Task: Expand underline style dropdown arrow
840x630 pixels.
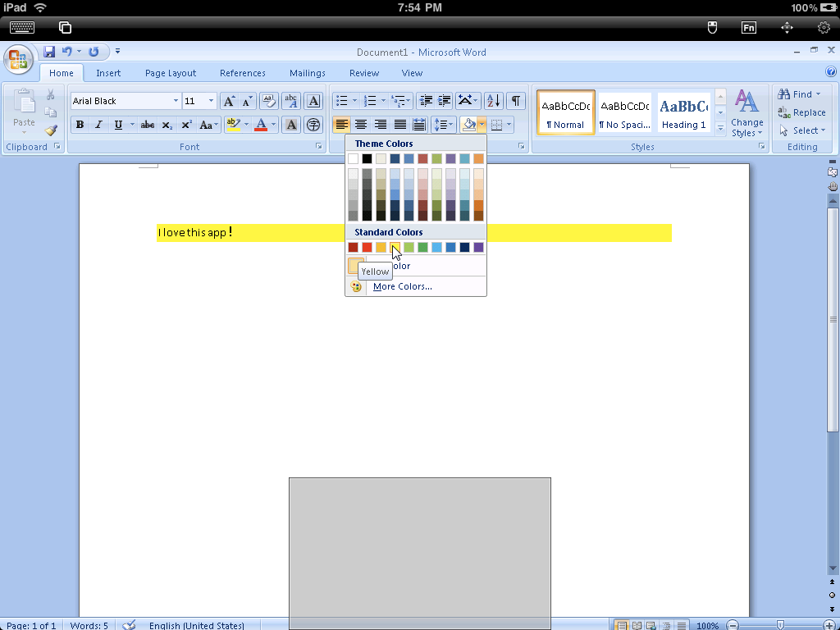Action: click(x=132, y=125)
